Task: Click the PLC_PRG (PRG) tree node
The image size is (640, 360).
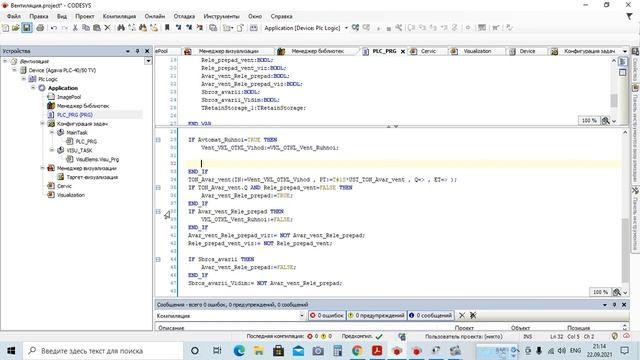Action: (75, 115)
